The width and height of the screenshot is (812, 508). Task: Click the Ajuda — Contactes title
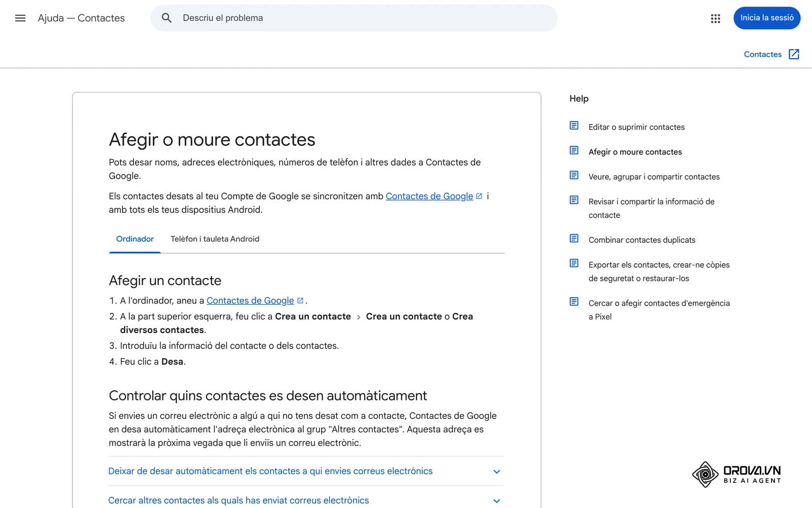point(81,18)
